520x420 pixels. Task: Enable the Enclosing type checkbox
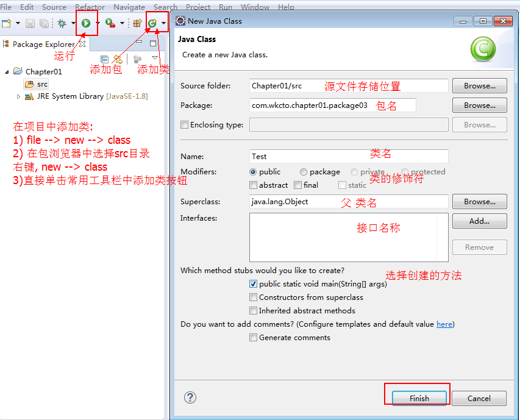(x=185, y=125)
